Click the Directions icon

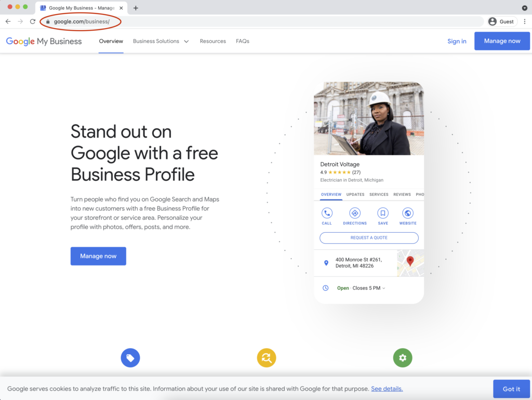pyautogui.click(x=355, y=213)
